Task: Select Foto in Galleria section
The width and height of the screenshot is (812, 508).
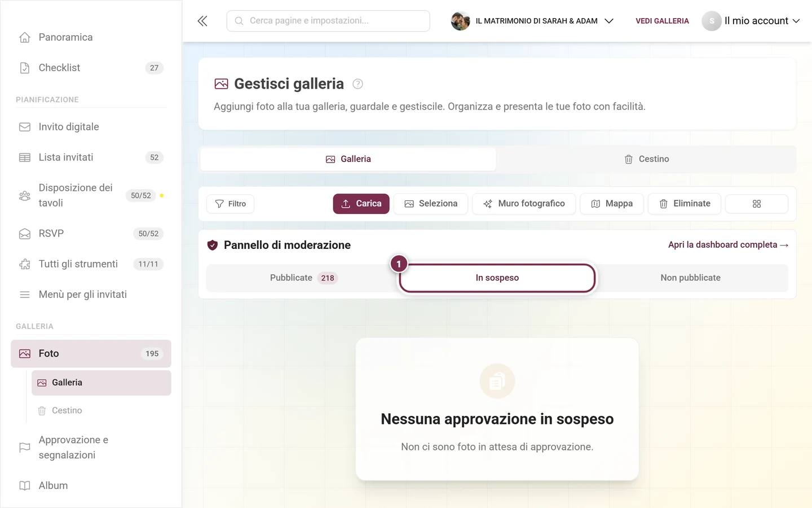Action: 91,354
